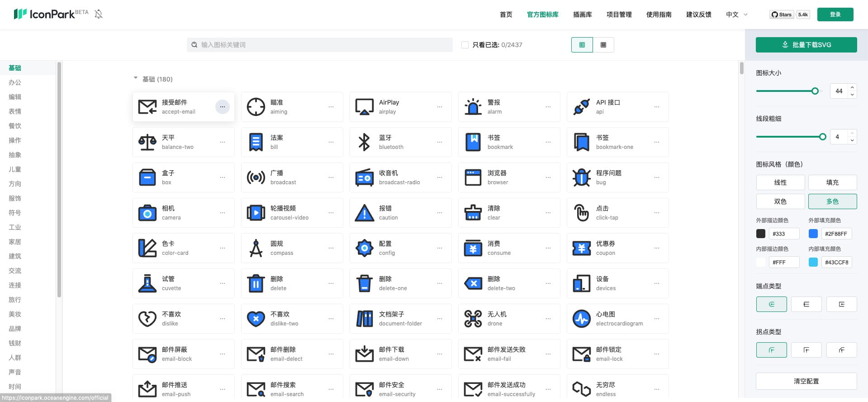868x402 pixels.
Task: Select the document-folder icon
Action: click(365, 319)
